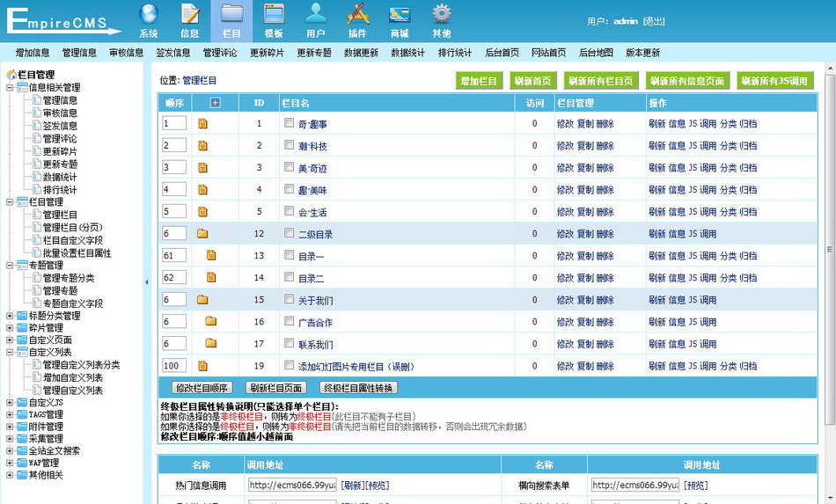Click the order input field for 潮·科技

click(x=174, y=145)
